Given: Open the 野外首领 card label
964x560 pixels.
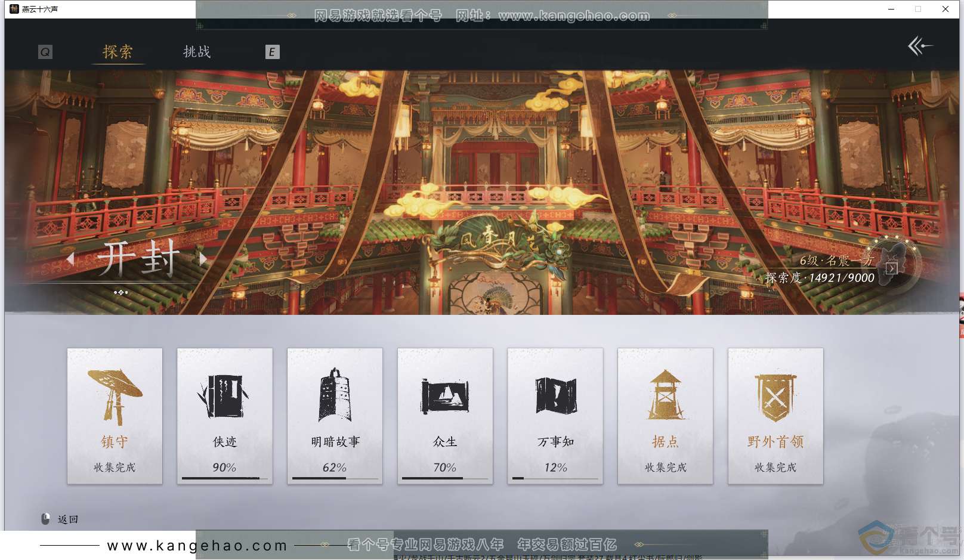Looking at the screenshot, I should 775,442.
